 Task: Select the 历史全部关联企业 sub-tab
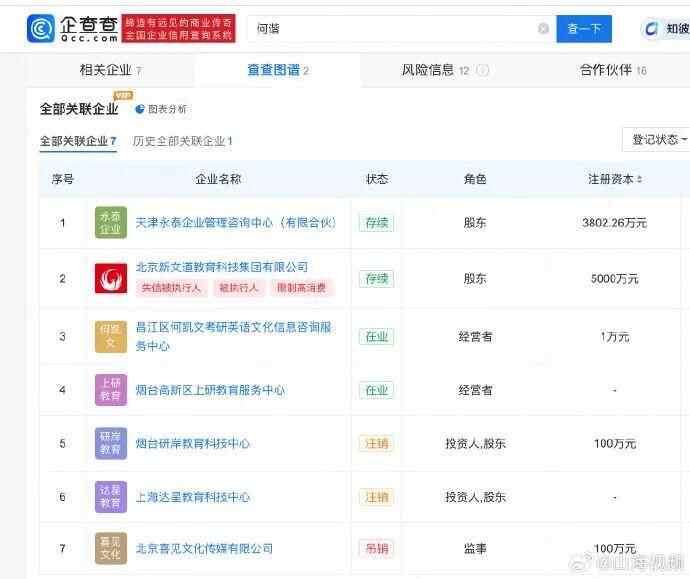tap(182, 141)
